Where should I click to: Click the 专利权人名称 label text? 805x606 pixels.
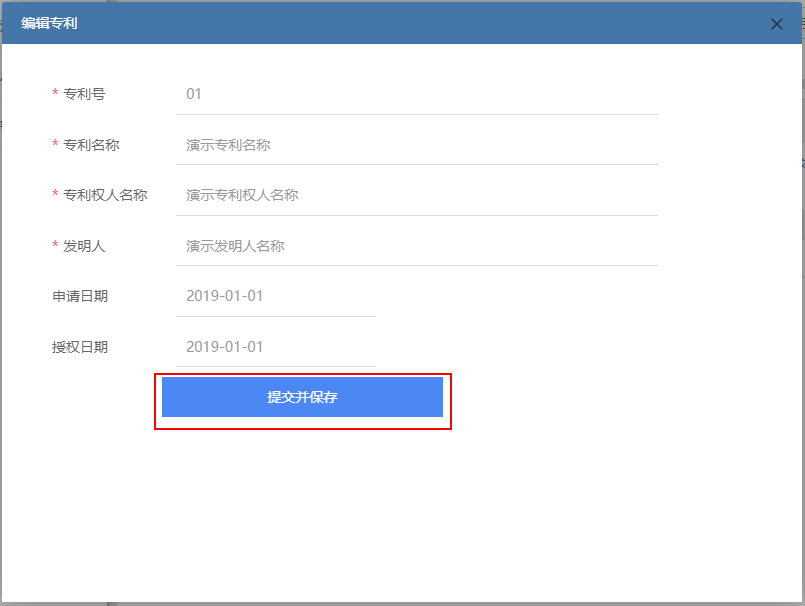pyautogui.click(x=105, y=195)
